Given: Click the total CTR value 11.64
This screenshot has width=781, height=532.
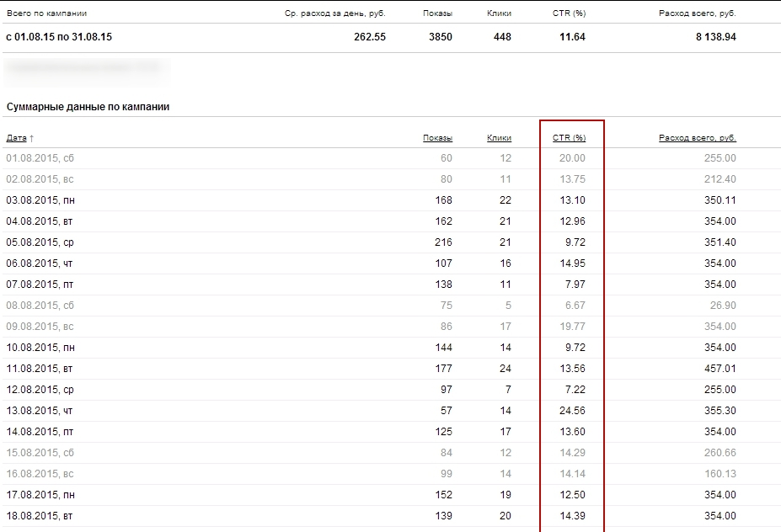Looking at the screenshot, I should (572, 37).
